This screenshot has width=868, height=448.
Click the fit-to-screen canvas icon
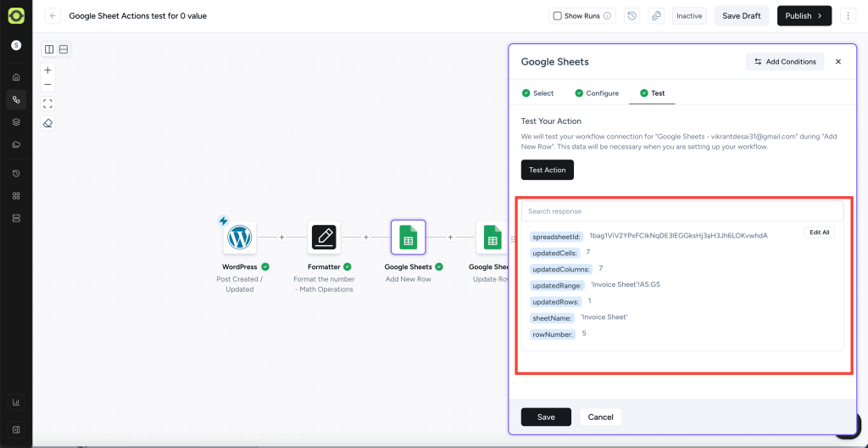pyautogui.click(x=48, y=104)
